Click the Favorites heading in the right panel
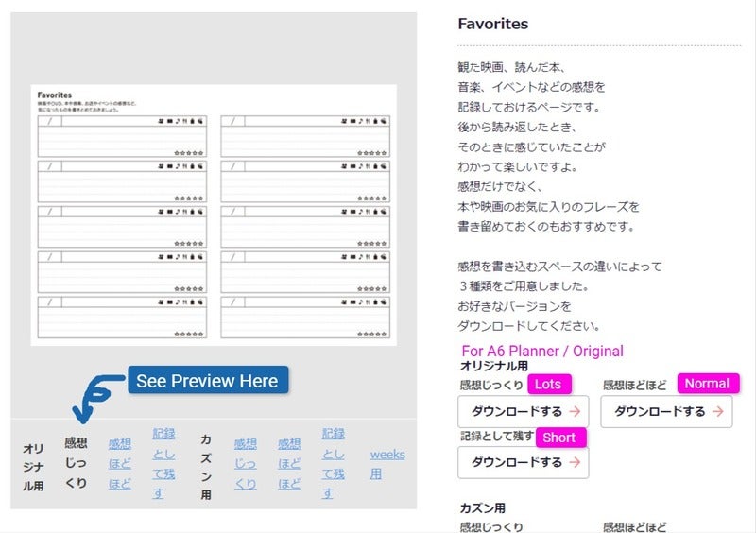This screenshot has width=756, height=533. click(x=492, y=25)
